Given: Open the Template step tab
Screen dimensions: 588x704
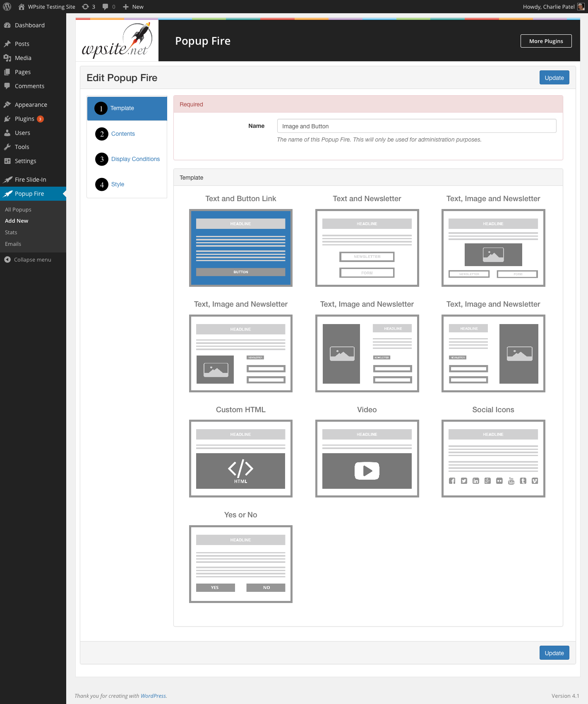Looking at the screenshot, I should (127, 108).
